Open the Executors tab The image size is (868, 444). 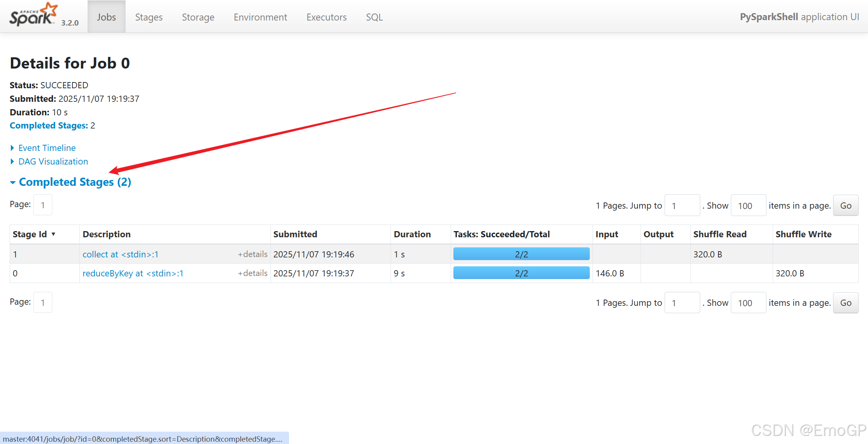[x=326, y=17]
